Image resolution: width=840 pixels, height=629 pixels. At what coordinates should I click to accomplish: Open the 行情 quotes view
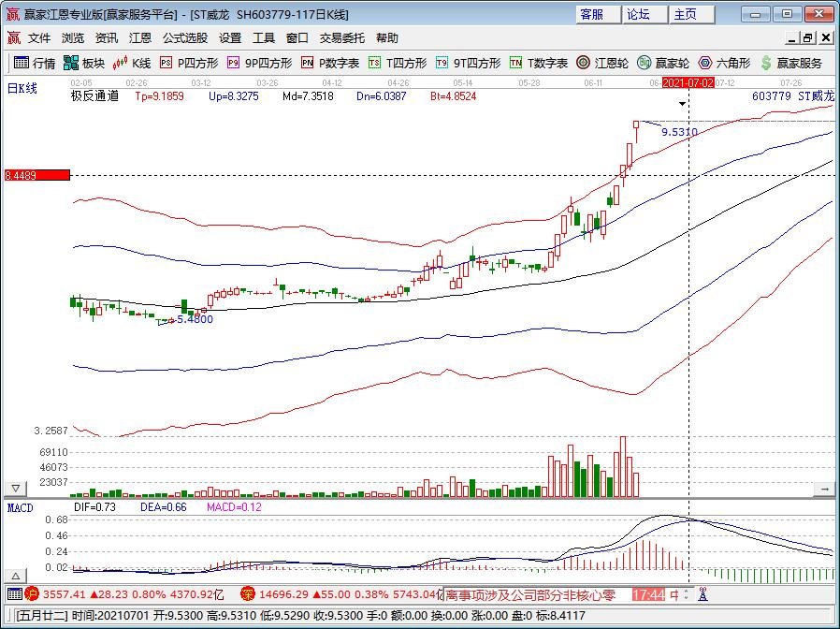(x=35, y=64)
